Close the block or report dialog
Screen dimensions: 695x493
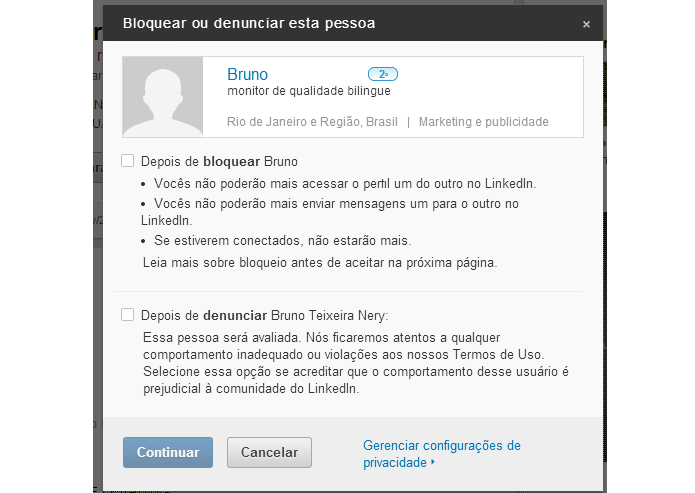[586, 24]
